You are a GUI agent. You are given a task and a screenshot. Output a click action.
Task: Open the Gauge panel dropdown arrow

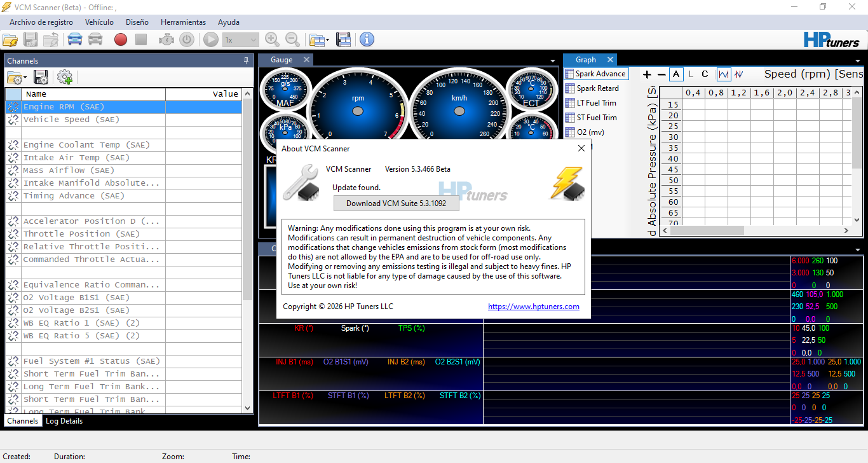pyautogui.click(x=553, y=61)
